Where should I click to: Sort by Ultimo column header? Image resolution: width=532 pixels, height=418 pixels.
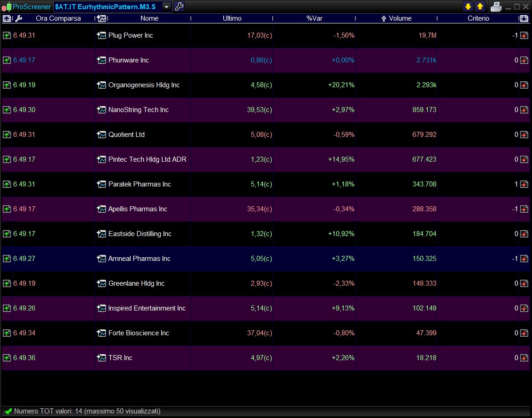(232, 18)
